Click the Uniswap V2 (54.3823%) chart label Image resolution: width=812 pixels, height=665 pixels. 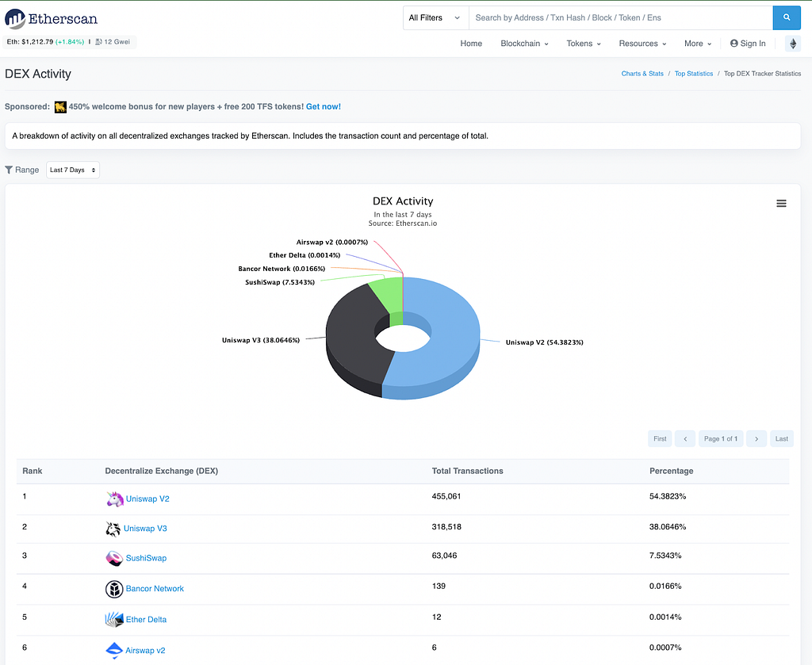[544, 342]
